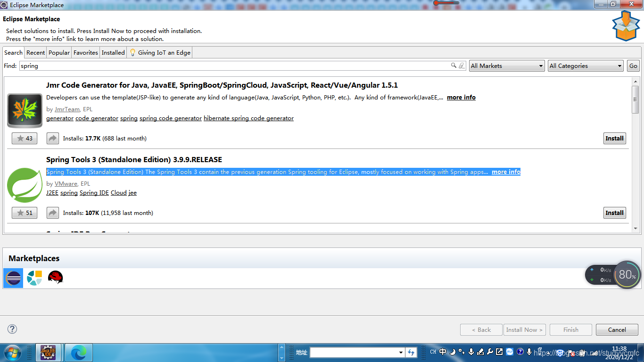The width and height of the screenshot is (644, 362).
Task: Click the results list scrollbar down arrow
Action: coord(636,228)
